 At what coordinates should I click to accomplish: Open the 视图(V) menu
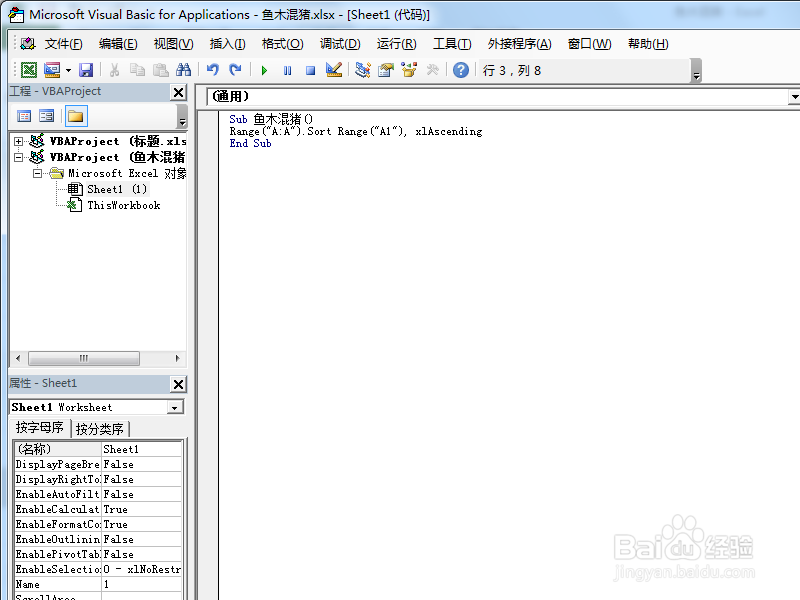tap(173, 44)
